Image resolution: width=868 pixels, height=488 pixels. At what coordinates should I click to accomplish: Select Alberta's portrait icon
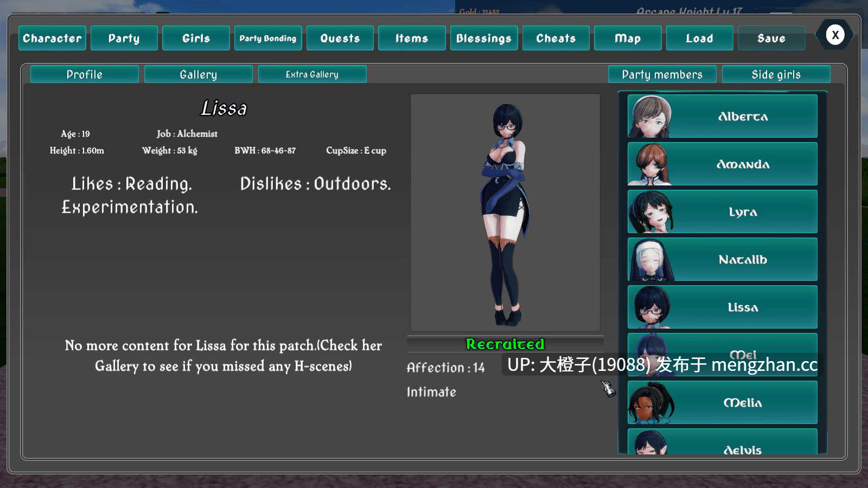pyautogui.click(x=650, y=117)
